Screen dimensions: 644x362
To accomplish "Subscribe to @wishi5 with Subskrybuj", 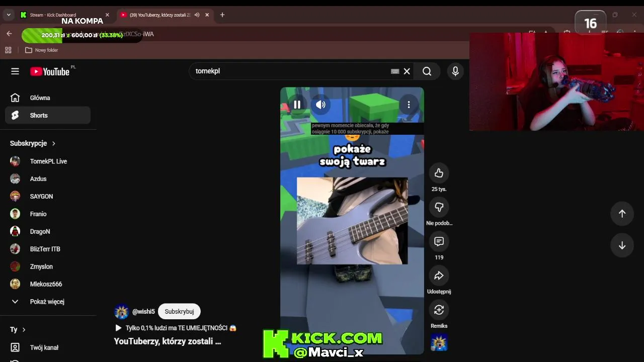I will pos(179,312).
